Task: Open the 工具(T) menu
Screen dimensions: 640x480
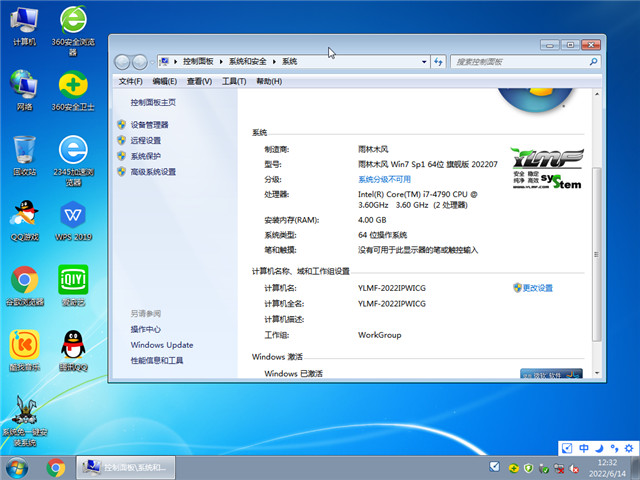Action: click(234, 81)
